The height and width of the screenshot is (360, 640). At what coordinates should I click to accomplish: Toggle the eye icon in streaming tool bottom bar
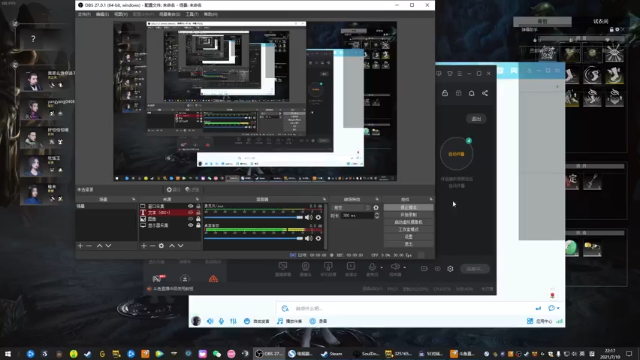coord(438,269)
